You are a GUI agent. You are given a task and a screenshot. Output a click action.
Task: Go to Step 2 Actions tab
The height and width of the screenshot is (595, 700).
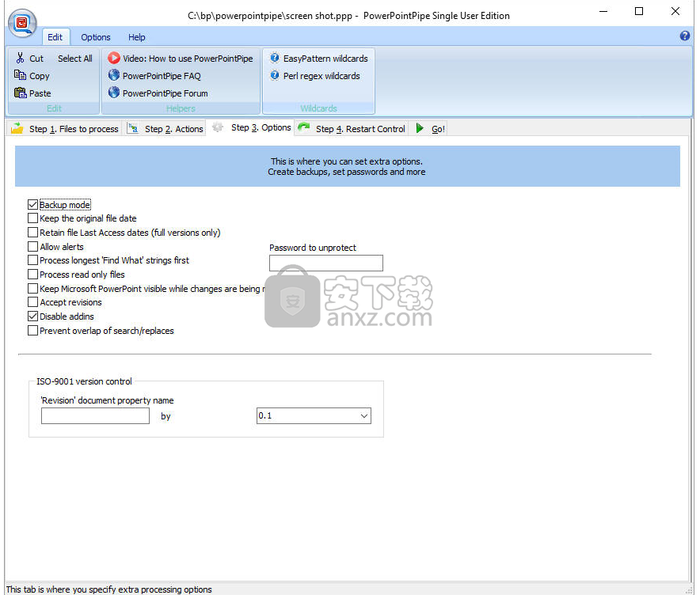pos(165,128)
